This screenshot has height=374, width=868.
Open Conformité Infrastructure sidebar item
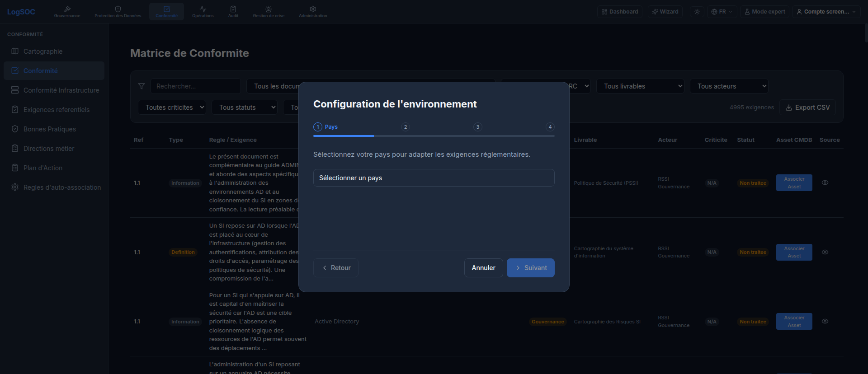[x=54, y=90]
